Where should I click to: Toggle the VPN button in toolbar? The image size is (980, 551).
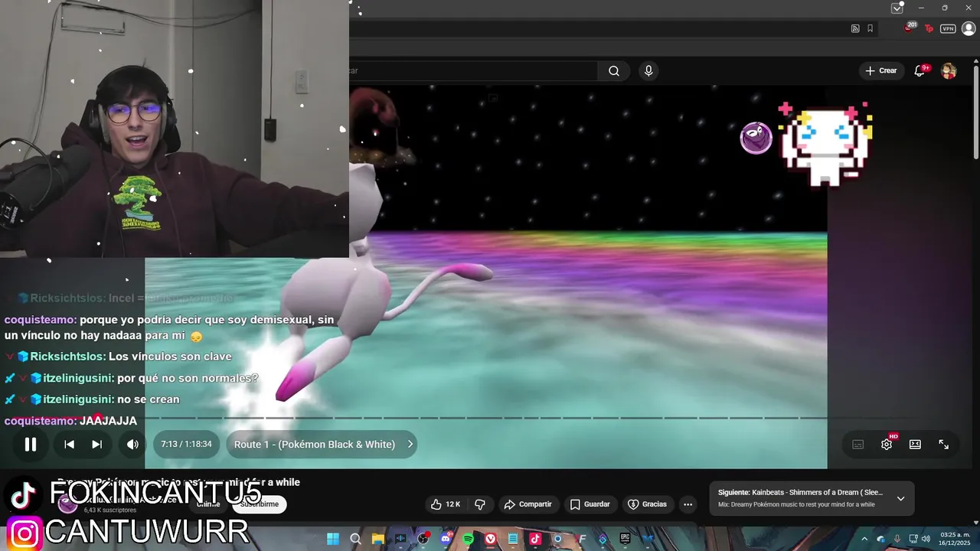948,28
